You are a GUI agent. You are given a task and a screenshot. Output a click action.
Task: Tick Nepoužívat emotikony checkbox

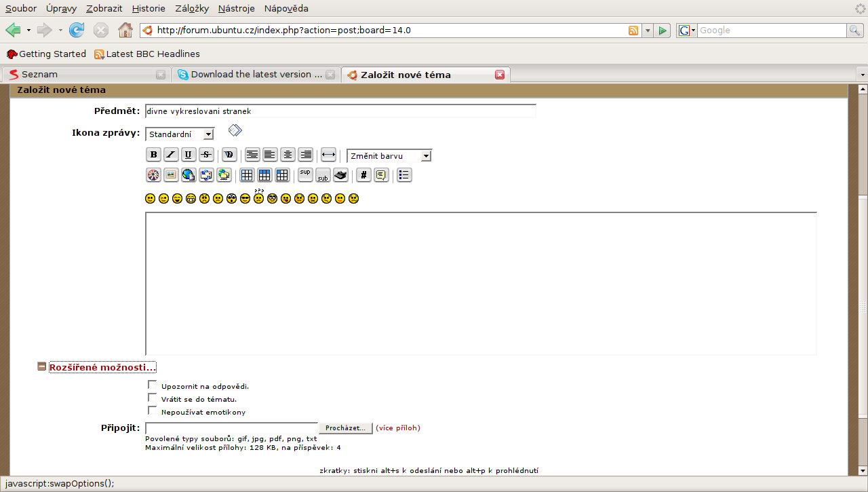click(152, 411)
